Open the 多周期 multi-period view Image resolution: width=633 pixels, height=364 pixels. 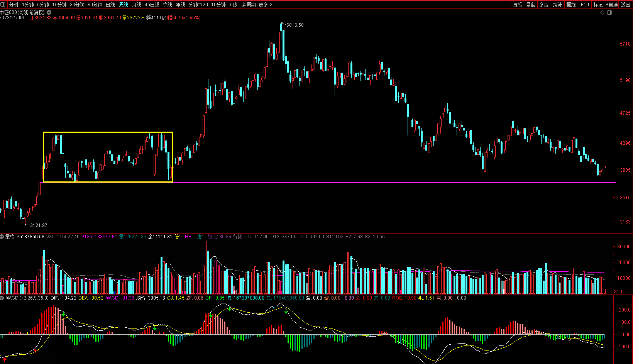(x=249, y=5)
